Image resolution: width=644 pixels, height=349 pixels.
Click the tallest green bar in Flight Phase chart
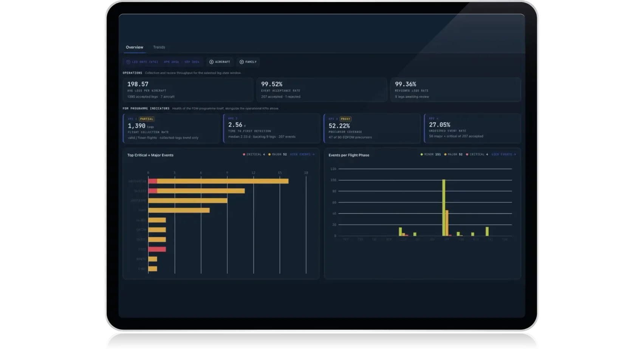(444, 208)
